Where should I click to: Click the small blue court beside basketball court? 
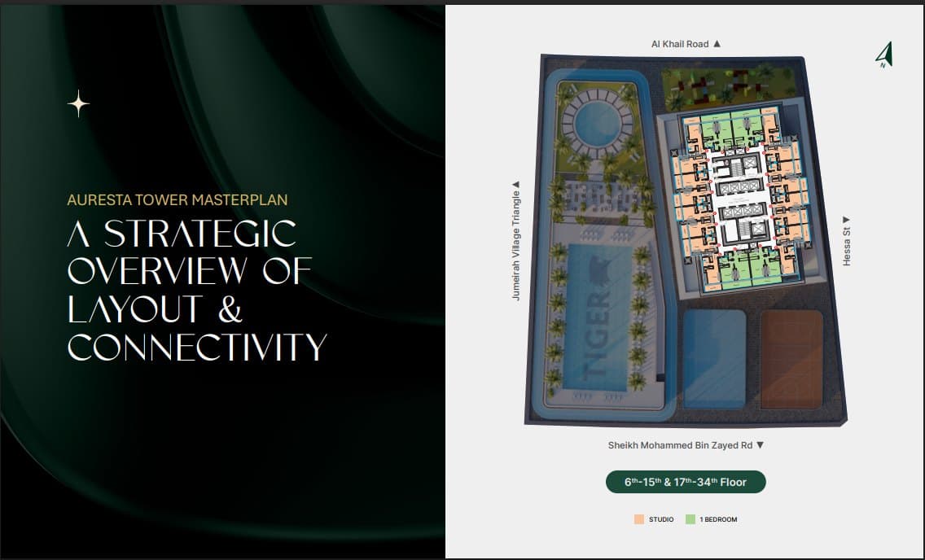click(714, 360)
